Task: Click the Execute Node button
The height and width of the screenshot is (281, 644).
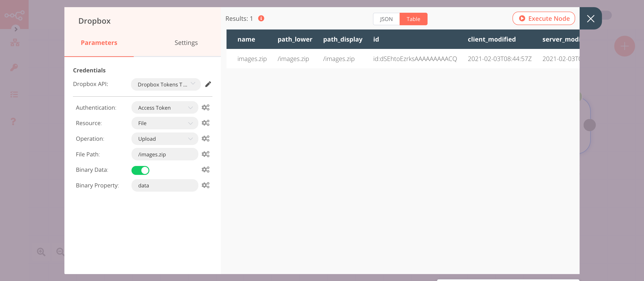Action: click(x=544, y=18)
